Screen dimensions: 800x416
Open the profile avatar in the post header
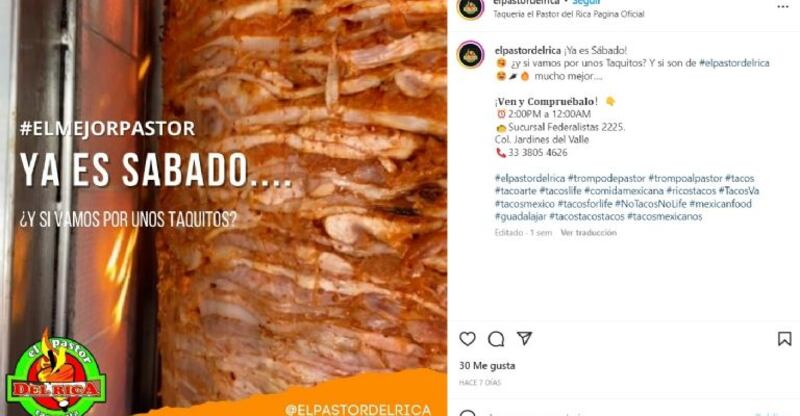coord(470,8)
